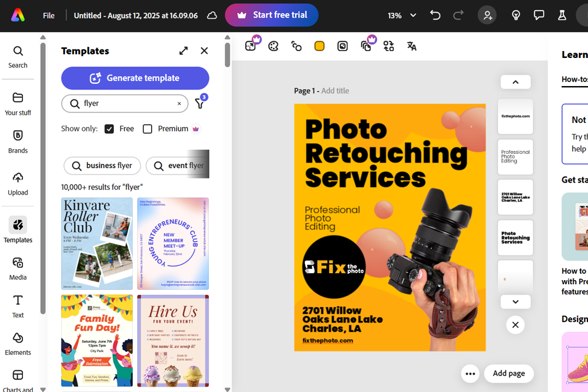
Task: Click the premium bulk create icon
Action: pyautogui.click(x=366, y=46)
